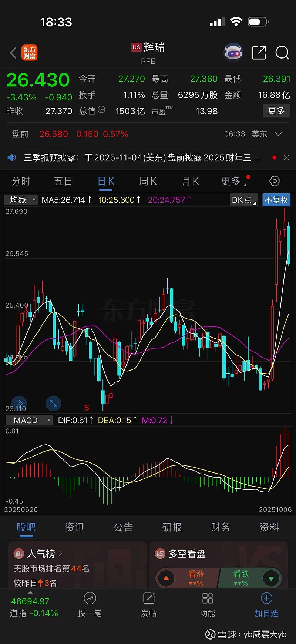This screenshot has height=644, width=296.
Task: Tap the back arrow icon
Action: coord(13,53)
